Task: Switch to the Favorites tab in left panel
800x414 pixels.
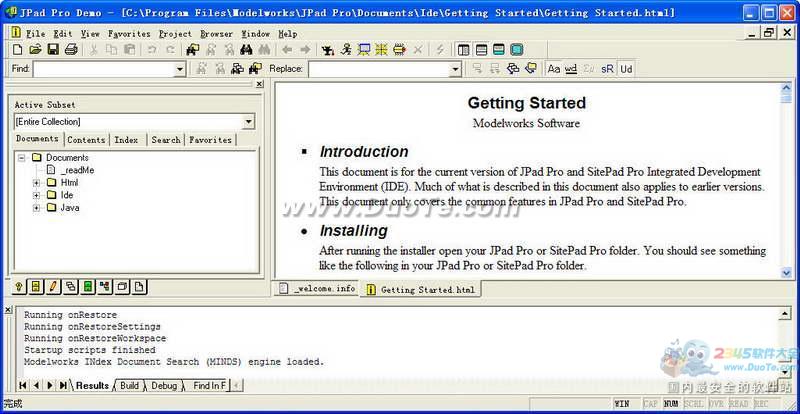Action: [210, 140]
